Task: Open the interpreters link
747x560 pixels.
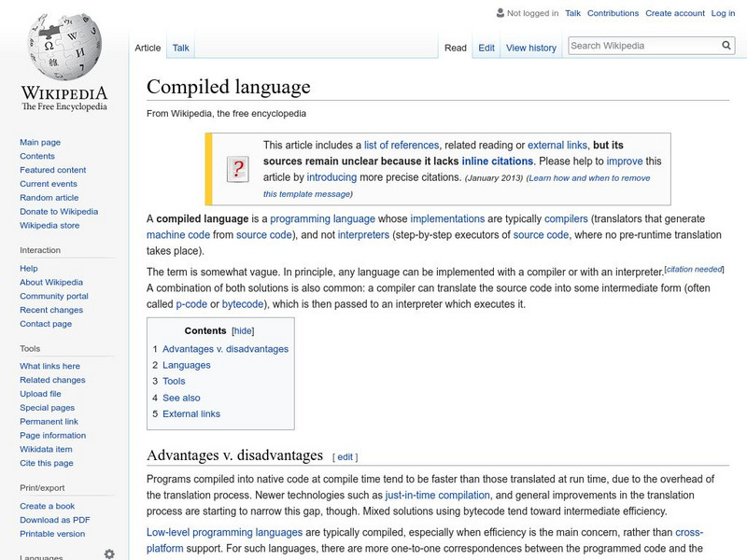Action: click(363, 235)
